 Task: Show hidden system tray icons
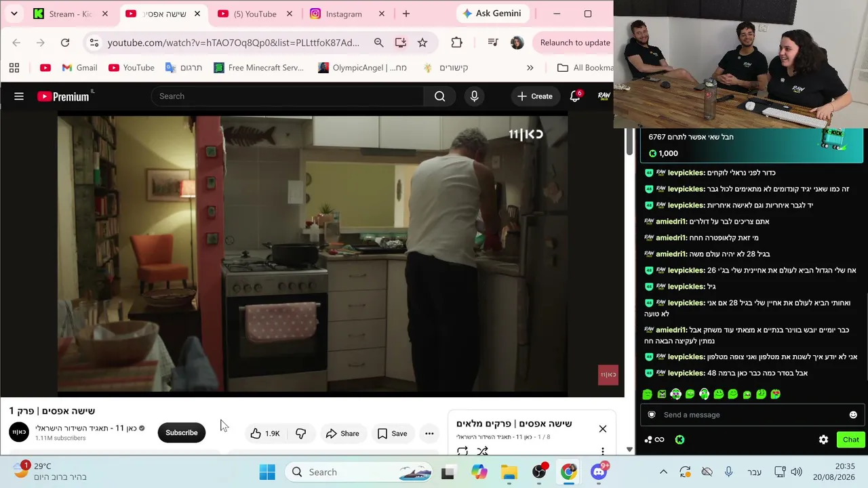[x=663, y=472]
